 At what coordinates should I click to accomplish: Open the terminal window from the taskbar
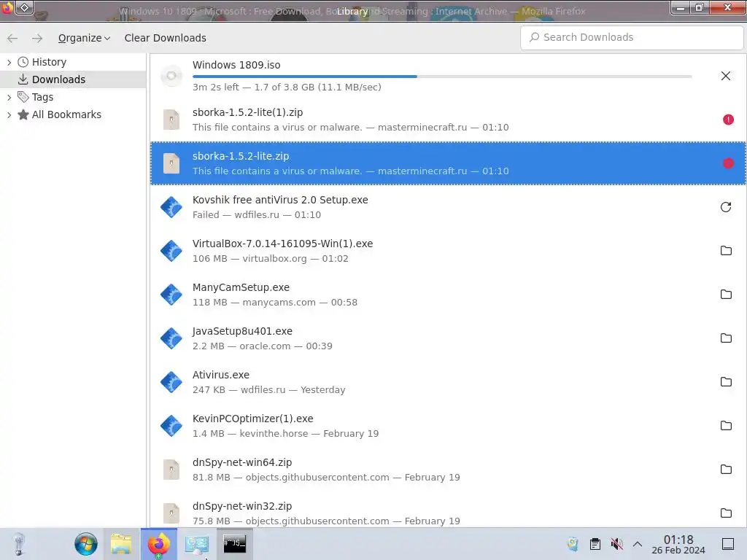click(234, 544)
